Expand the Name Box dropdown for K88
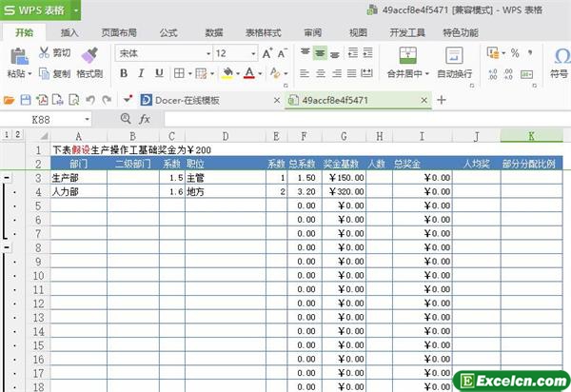This screenshot has width=571, height=392. (87, 119)
